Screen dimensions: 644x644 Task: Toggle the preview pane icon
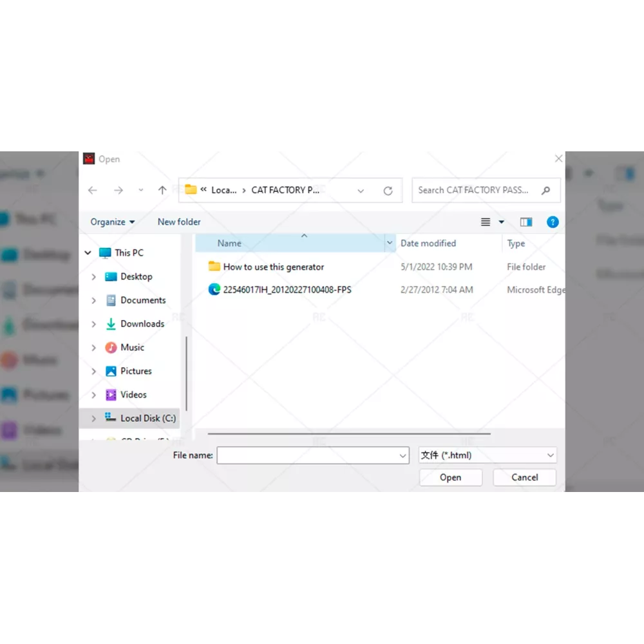[526, 222]
